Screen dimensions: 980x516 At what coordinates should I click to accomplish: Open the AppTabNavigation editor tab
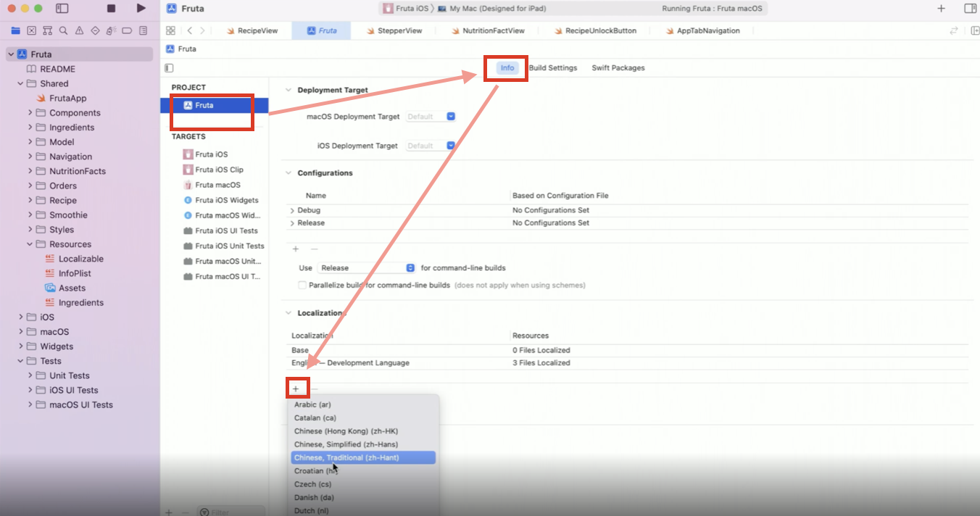tap(702, 30)
